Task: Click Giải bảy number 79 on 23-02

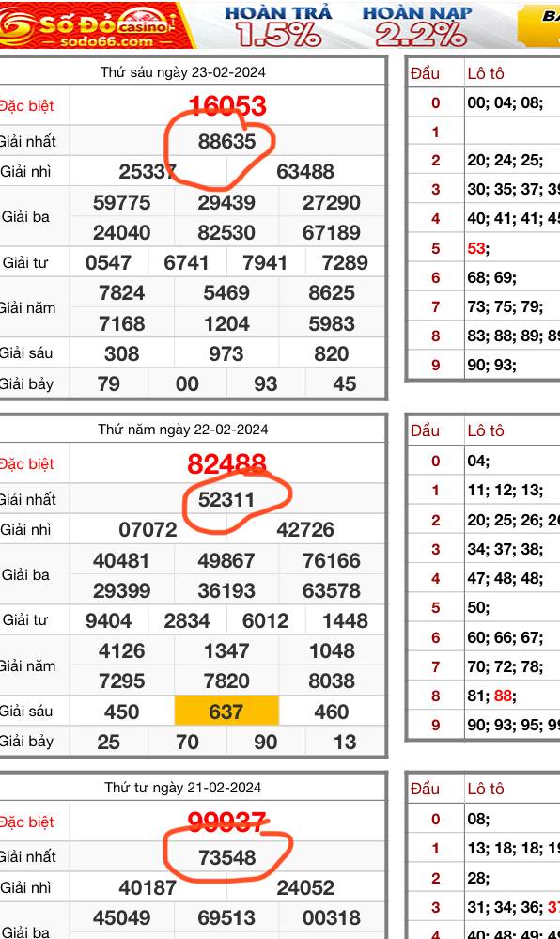Action: (108, 383)
